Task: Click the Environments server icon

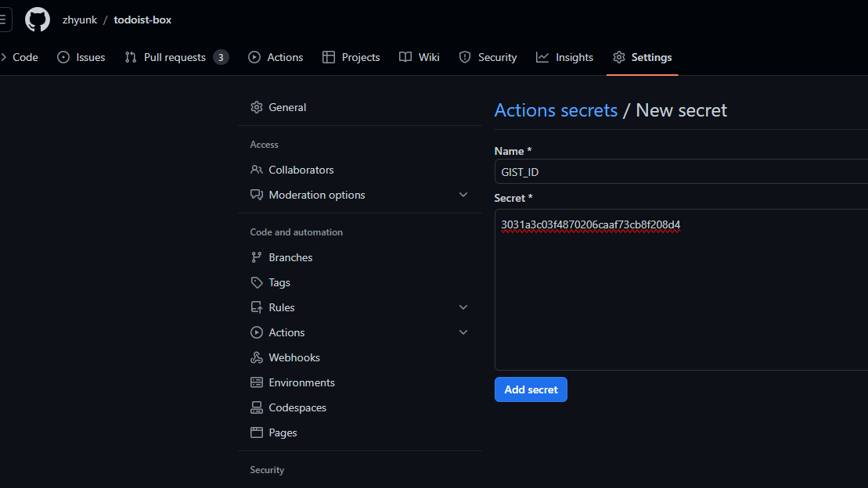Action: point(256,383)
